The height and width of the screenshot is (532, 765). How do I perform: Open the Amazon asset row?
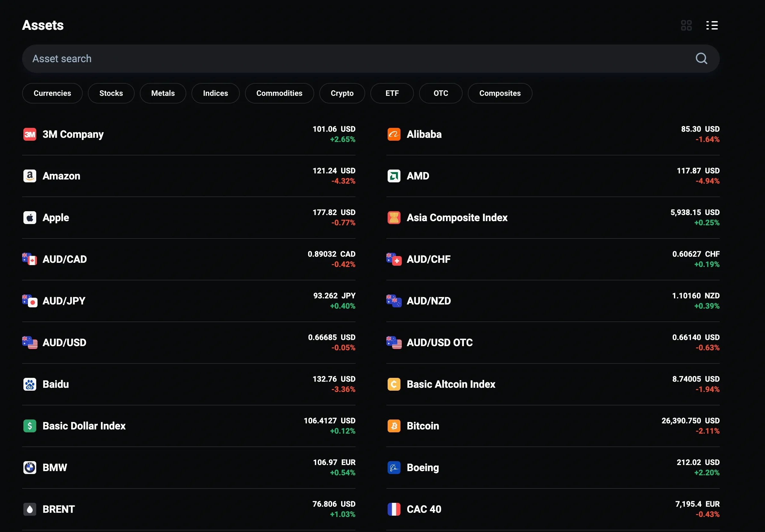pyautogui.click(x=189, y=176)
